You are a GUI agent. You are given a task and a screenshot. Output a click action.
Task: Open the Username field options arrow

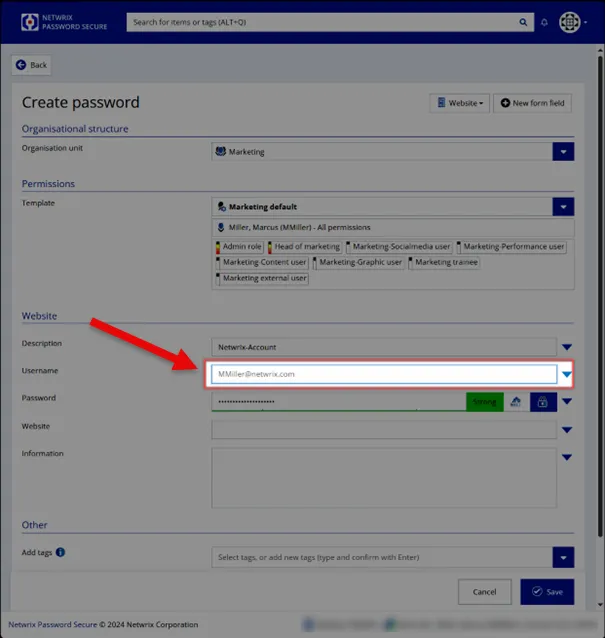567,374
